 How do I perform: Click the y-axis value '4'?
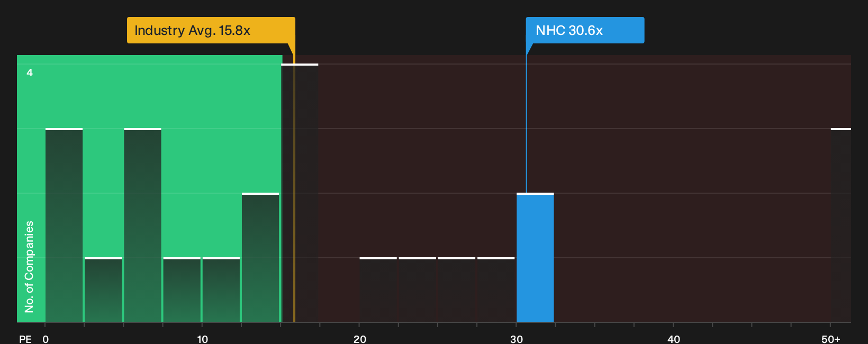coord(30,73)
